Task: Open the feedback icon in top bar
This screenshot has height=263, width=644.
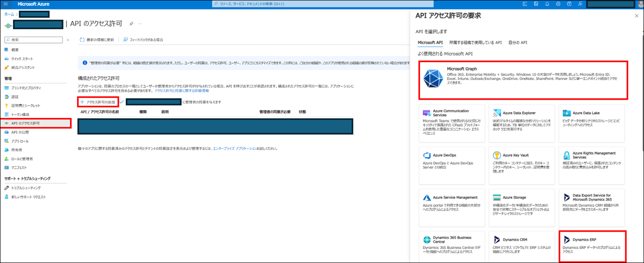Action: [580, 4]
